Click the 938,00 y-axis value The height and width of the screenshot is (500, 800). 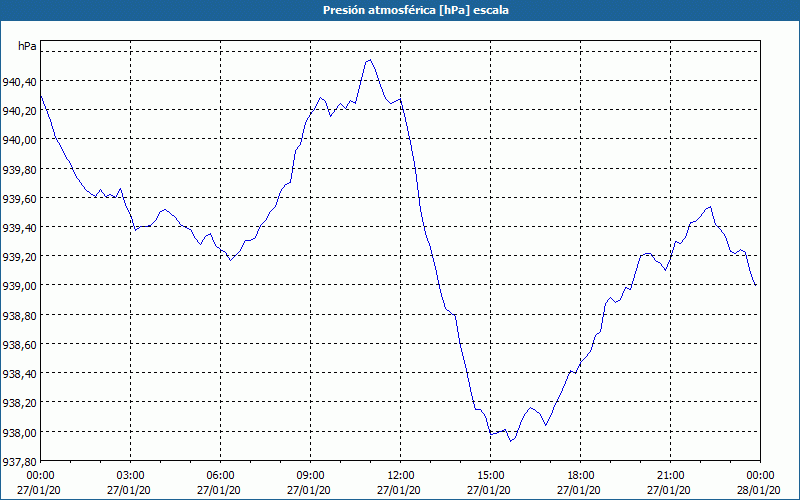click(x=19, y=432)
